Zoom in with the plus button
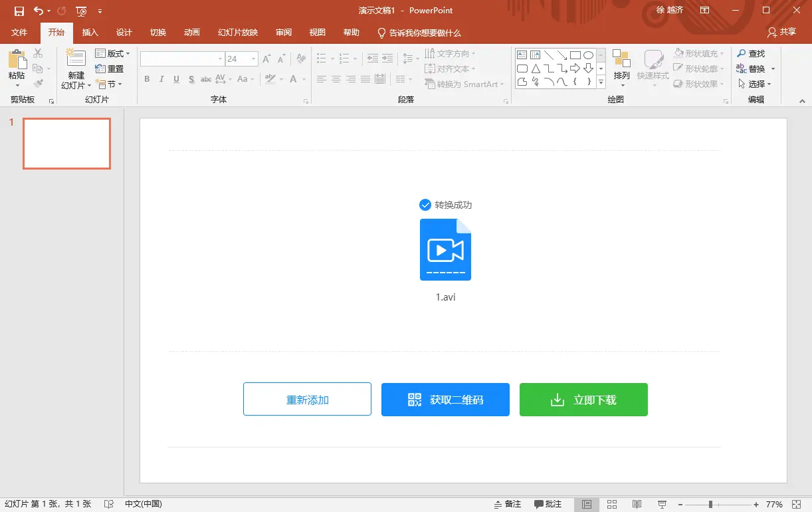Image resolution: width=812 pixels, height=512 pixels. 756,505
